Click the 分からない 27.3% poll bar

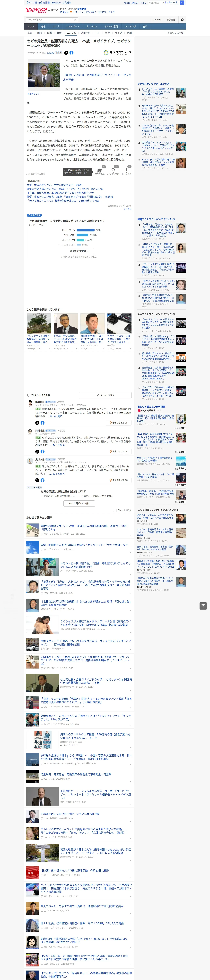tap(83, 235)
